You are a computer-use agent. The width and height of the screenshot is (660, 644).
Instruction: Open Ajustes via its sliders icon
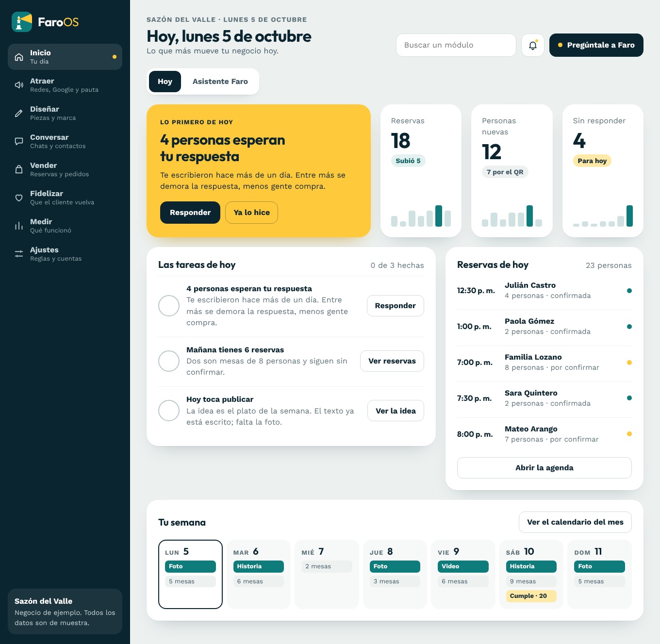(19, 254)
